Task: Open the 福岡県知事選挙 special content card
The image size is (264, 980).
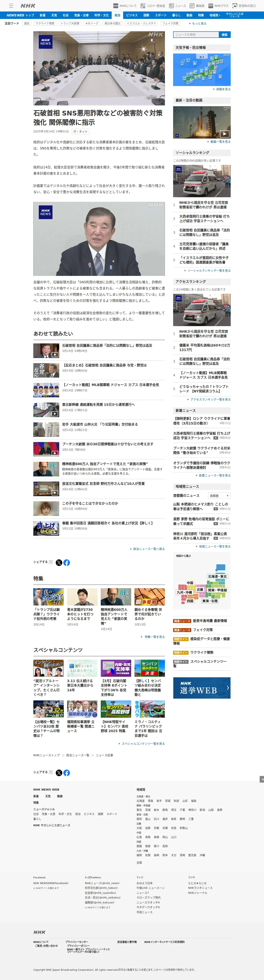Action: [x=82, y=717]
